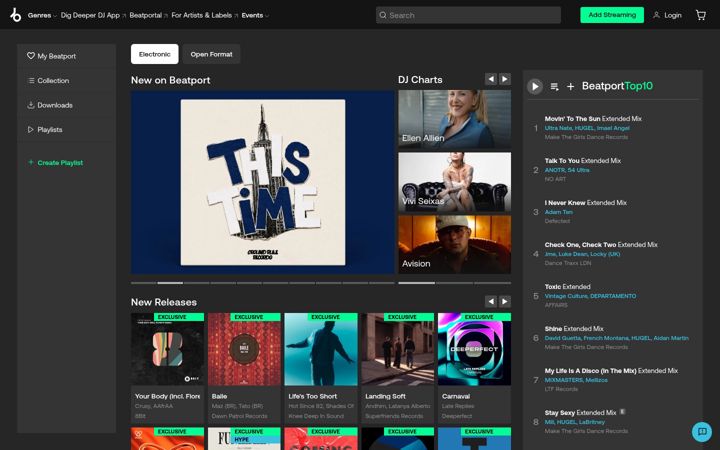Image resolution: width=720 pixels, height=450 pixels.
Task: Add Top10 to queue icon
Action: point(555,86)
